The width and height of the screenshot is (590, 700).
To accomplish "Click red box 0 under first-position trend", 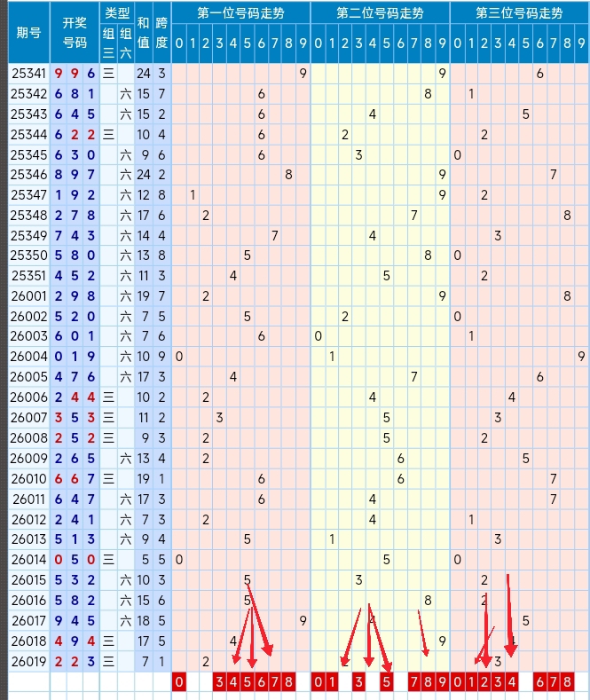I will point(179,682).
